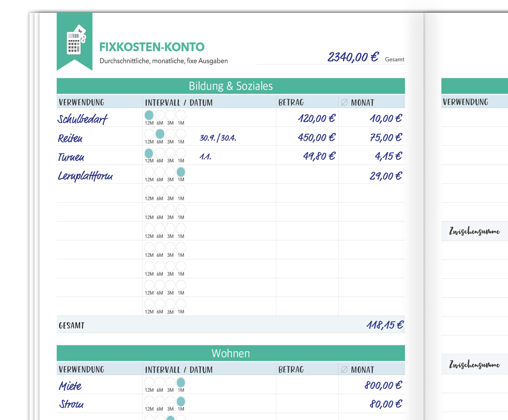508x420 pixels.
Task: Click the FIXKOSTEN-KONTO title
Action: pos(152,47)
